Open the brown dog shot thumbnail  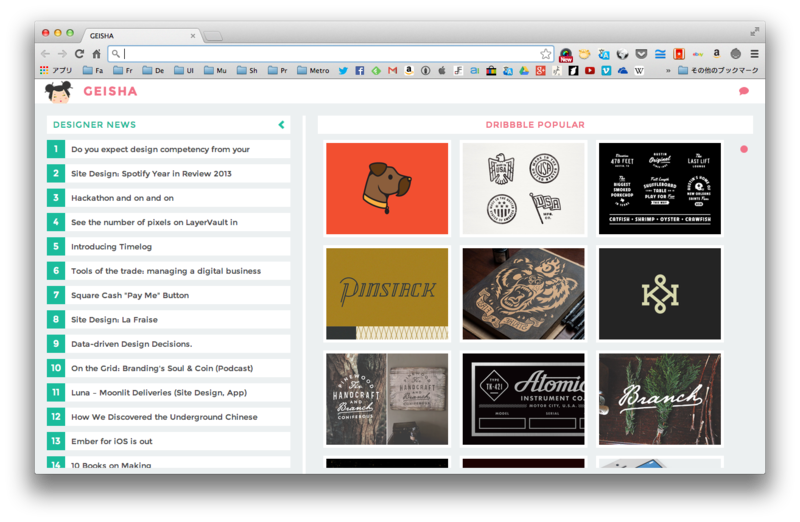coord(387,188)
